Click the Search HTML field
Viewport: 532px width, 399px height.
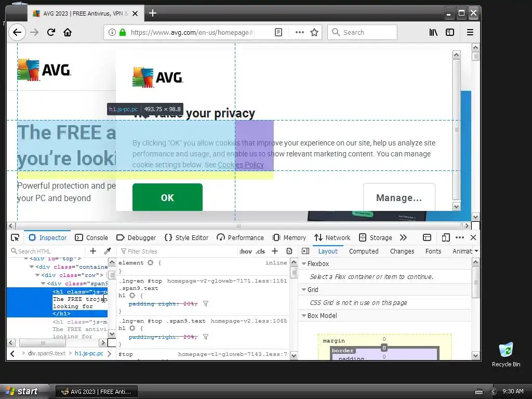coord(47,251)
